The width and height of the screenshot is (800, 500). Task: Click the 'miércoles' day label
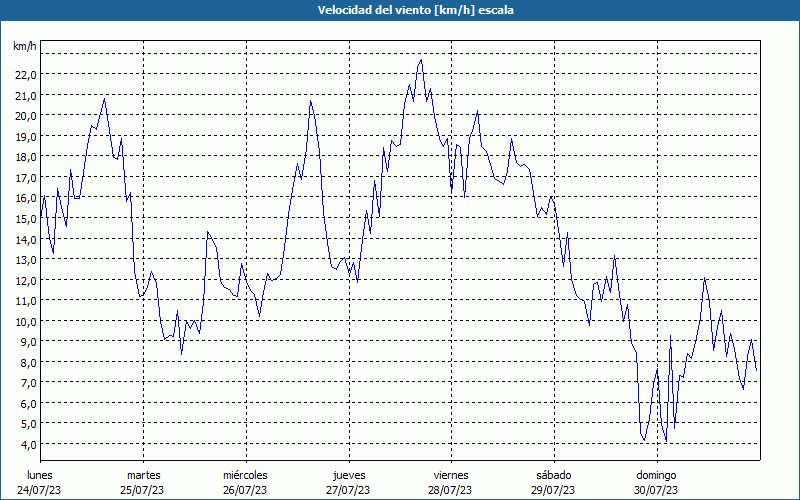point(245,475)
